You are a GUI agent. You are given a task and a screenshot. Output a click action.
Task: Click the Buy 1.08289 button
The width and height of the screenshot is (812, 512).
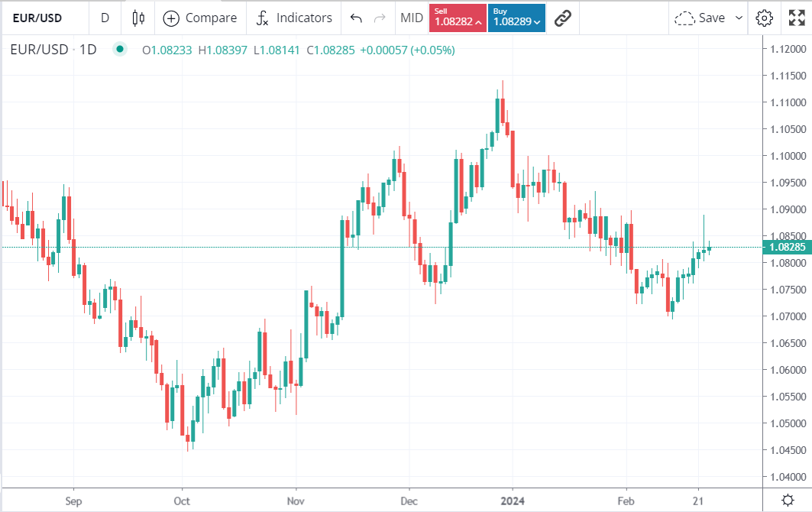click(516, 18)
